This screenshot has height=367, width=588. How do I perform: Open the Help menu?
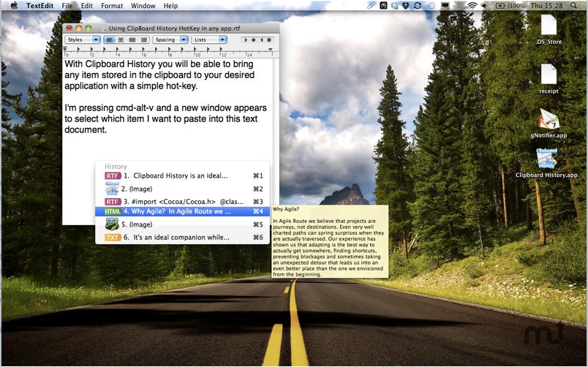pos(170,6)
